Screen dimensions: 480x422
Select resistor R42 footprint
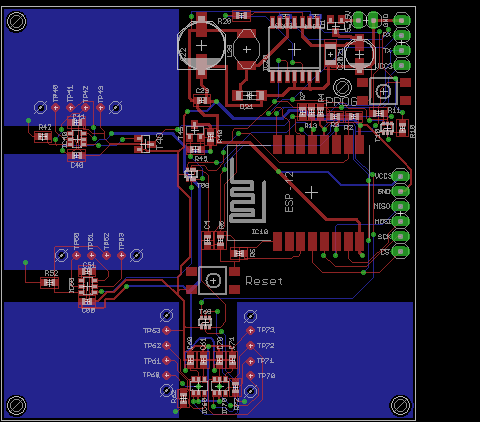(43, 137)
